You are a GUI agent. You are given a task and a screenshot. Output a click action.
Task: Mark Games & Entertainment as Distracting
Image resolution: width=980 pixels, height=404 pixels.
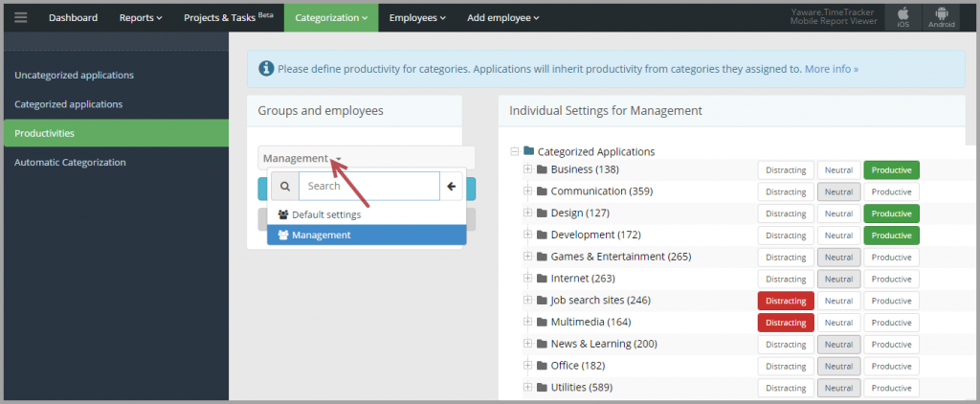click(x=786, y=257)
